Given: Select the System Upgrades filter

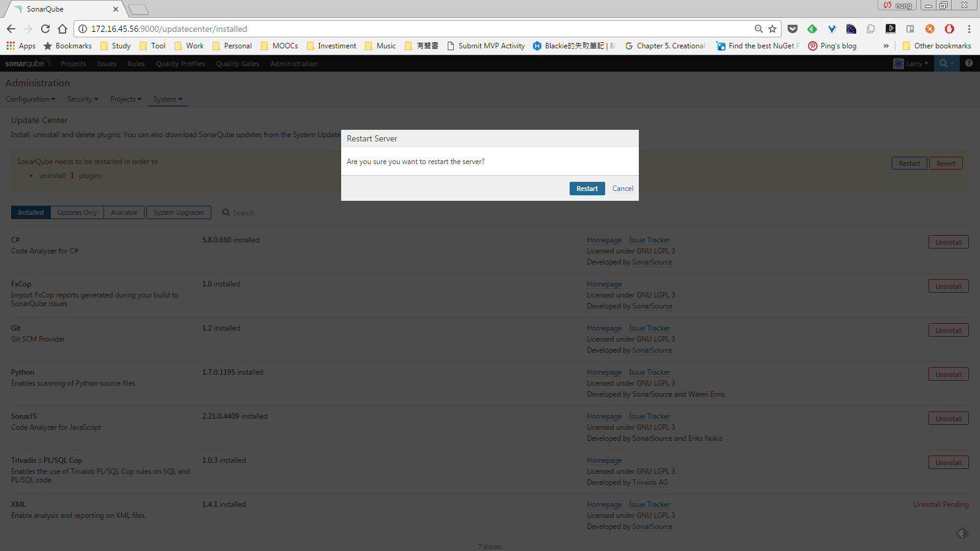Looking at the screenshot, I should tap(179, 212).
